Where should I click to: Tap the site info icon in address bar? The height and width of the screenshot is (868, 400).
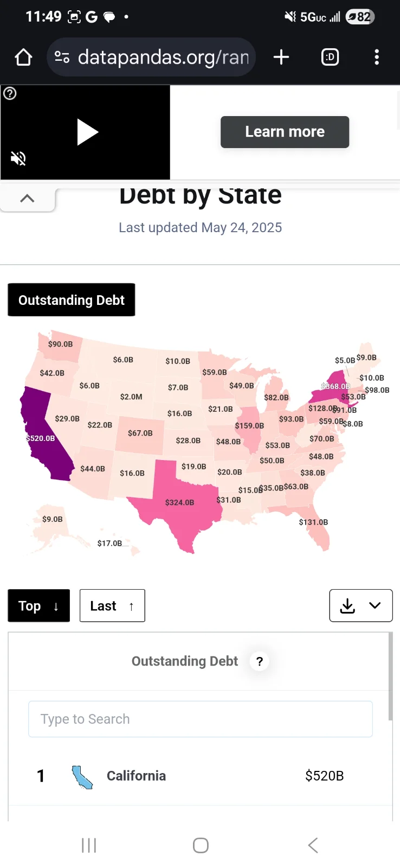click(x=62, y=57)
